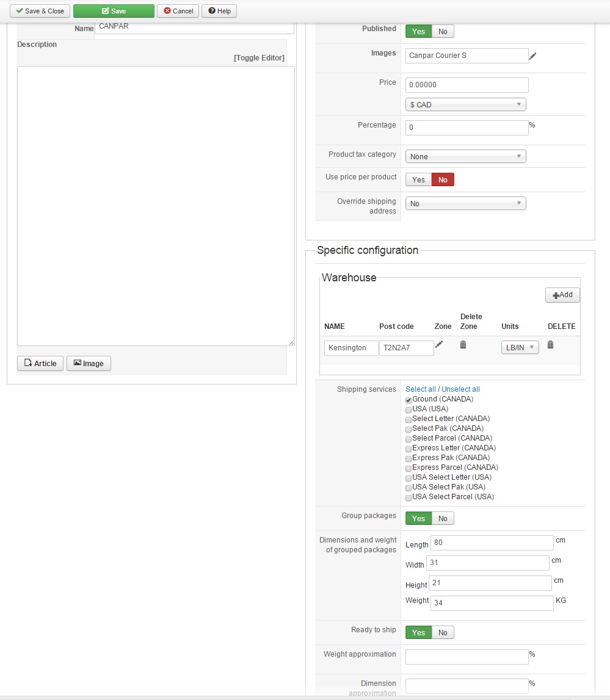Click the Zone edit pencil for Kensington
Screen dimensions: 610x700
439,344
